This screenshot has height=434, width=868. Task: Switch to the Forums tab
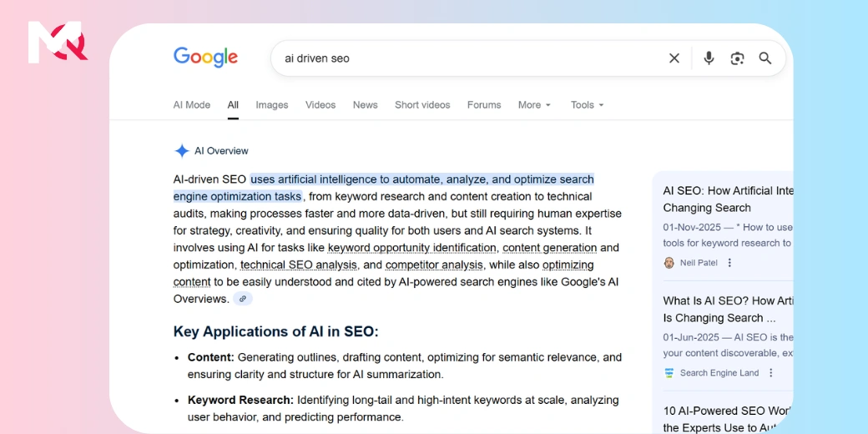tap(484, 104)
